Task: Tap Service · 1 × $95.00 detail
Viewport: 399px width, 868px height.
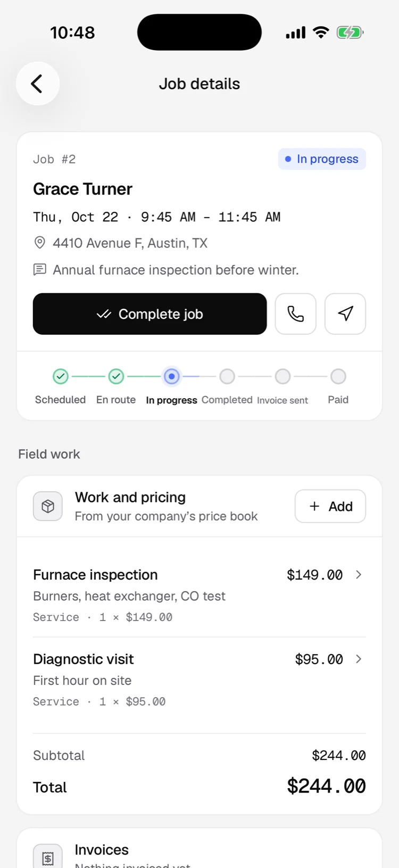Action: 99,702
